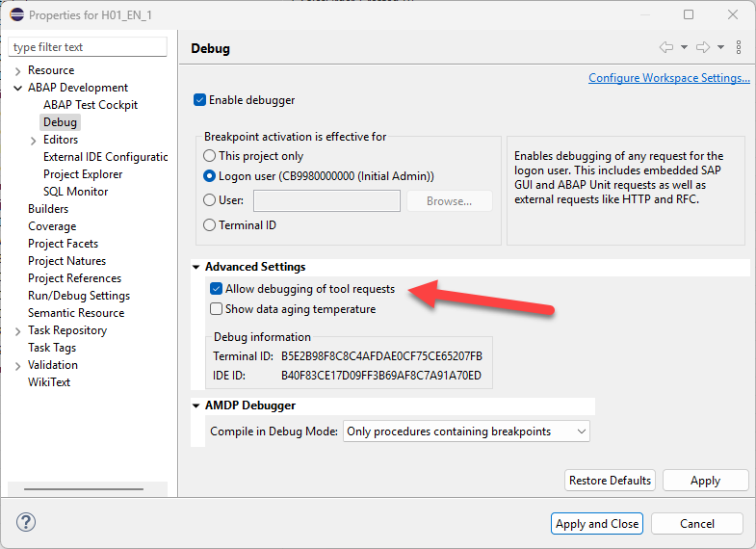This screenshot has height=549, width=756.
Task: Expand the Editors tree node
Action: 34,140
